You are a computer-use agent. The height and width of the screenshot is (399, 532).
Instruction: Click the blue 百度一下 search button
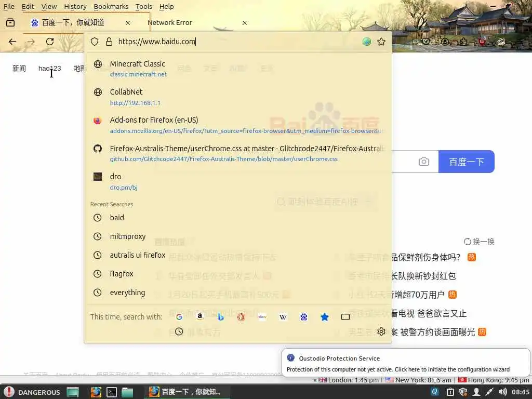[466, 162]
